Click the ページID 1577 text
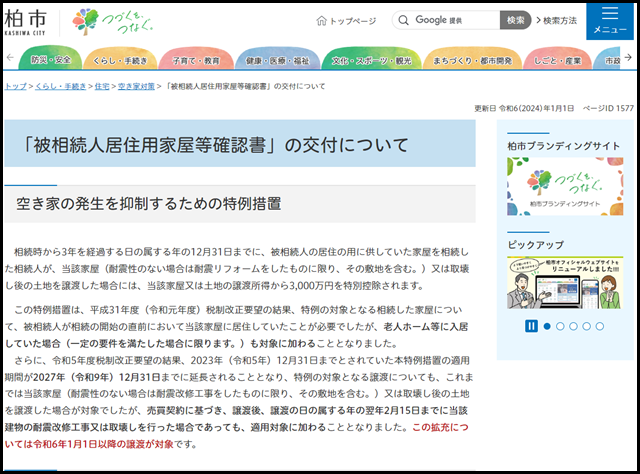 tap(608, 108)
